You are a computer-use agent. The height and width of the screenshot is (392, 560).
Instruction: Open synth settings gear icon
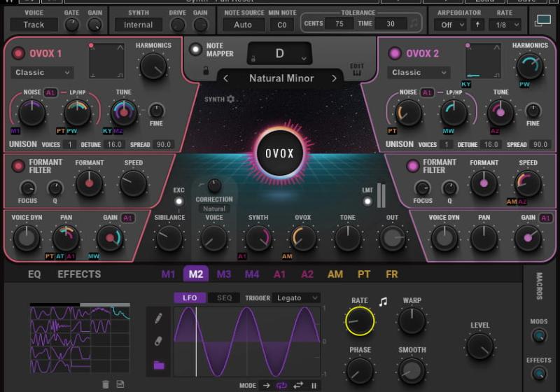[x=230, y=99]
